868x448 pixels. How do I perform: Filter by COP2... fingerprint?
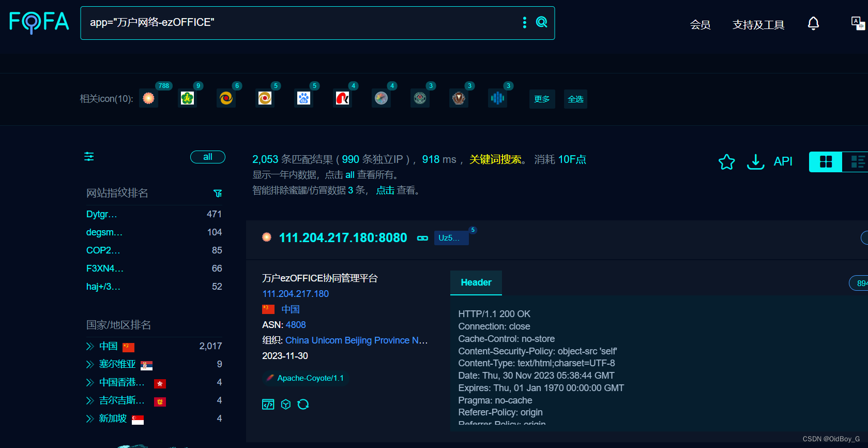click(103, 250)
